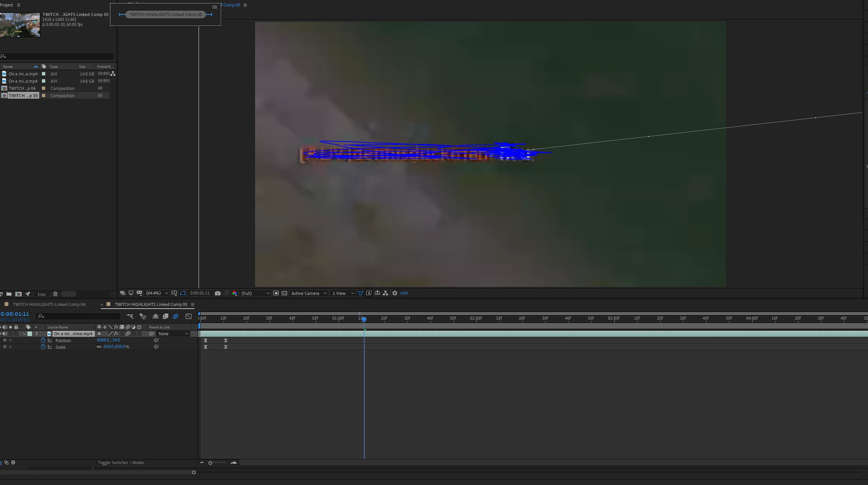Switch to TWITCH HIGHLIGHTS Linked Comp 04 tab
The width and height of the screenshot is (868, 485).
49,304
